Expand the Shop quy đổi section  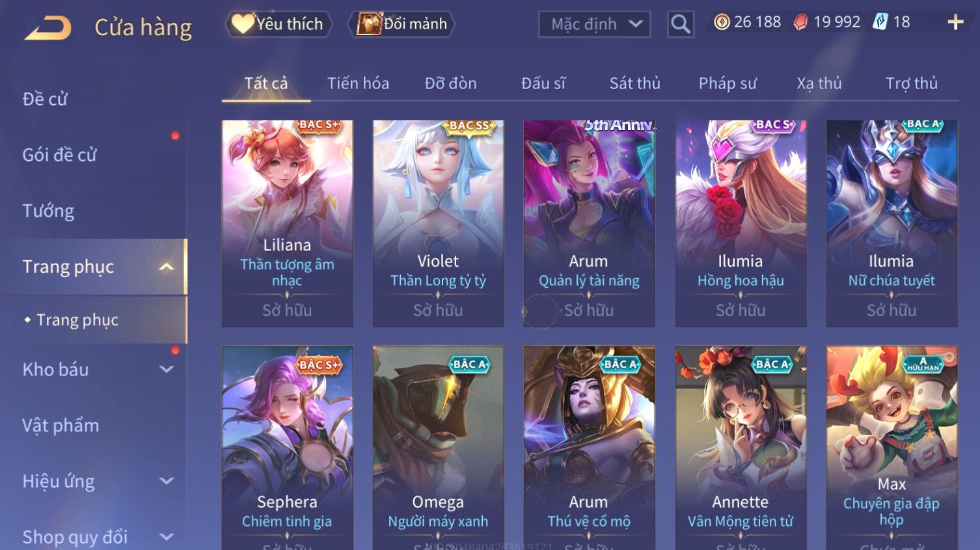click(x=167, y=537)
